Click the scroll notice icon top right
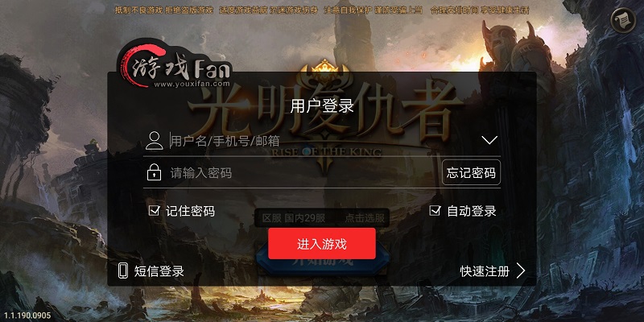 point(622,20)
